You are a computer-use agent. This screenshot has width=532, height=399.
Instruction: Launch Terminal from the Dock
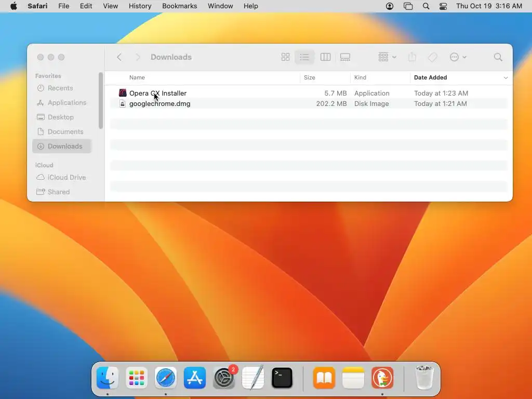click(x=282, y=378)
